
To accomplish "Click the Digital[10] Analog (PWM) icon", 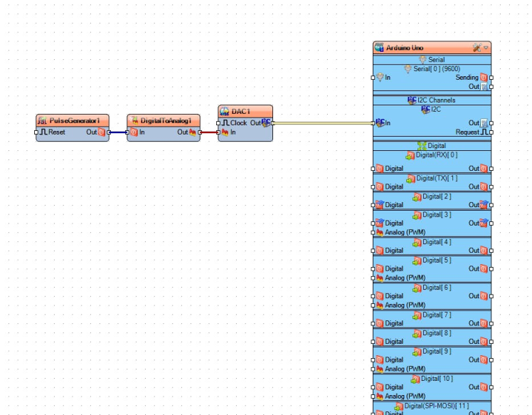I will coord(380,396).
